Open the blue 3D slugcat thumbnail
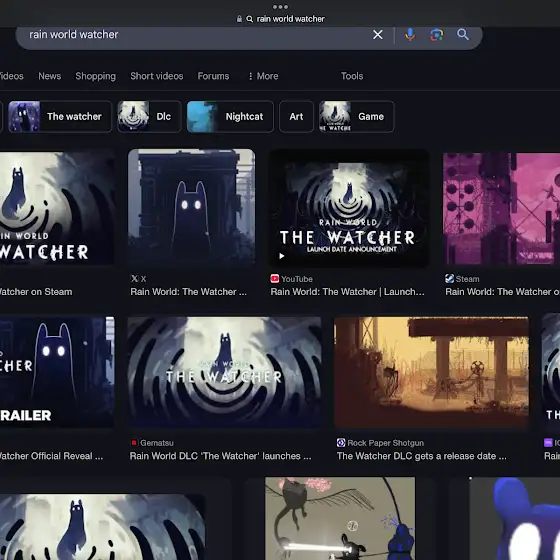Image resolution: width=560 pixels, height=560 pixels. [x=515, y=519]
